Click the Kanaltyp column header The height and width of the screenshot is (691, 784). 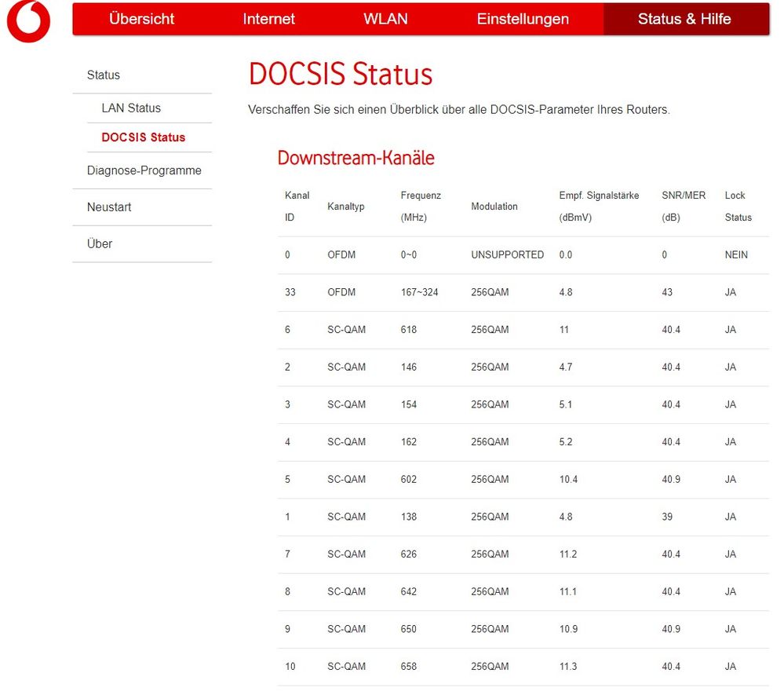[x=346, y=207]
